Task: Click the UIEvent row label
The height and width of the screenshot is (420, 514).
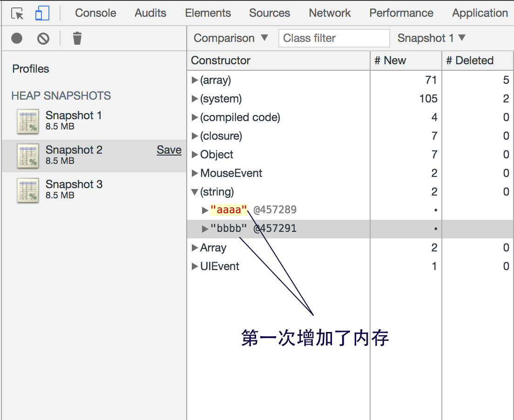Action: [220, 266]
